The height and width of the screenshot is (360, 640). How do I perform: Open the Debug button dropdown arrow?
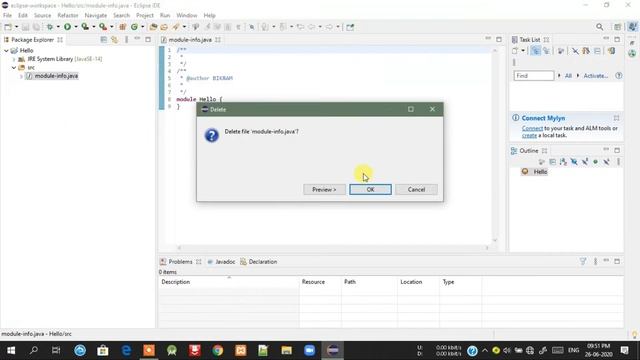(58, 27)
